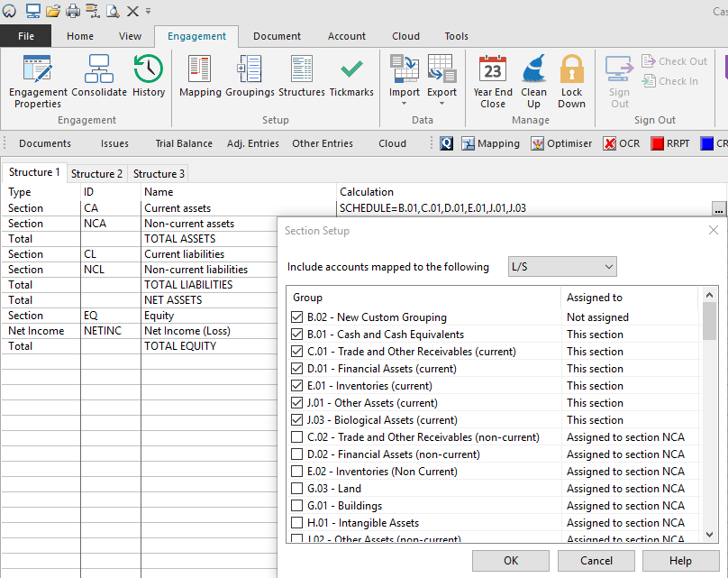Run Year End Close
This screenshot has height=578, width=728.
[x=493, y=79]
